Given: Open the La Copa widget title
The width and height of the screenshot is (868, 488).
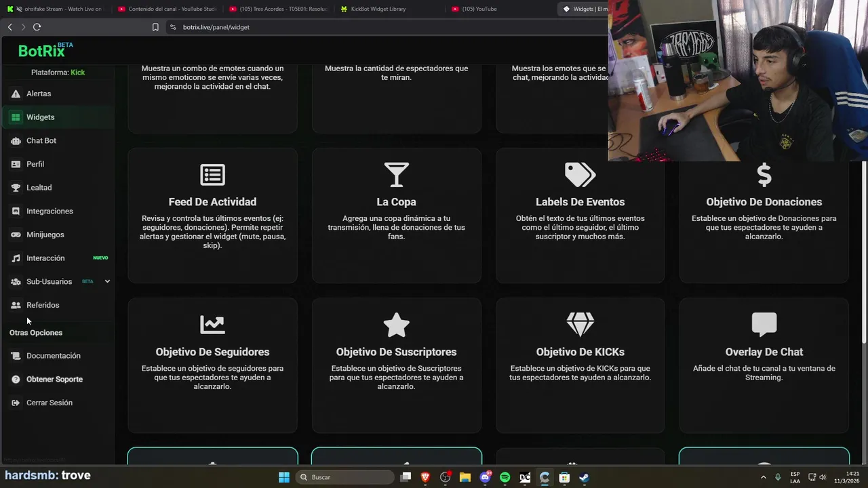Looking at the screenshot, I should [397, 202].
